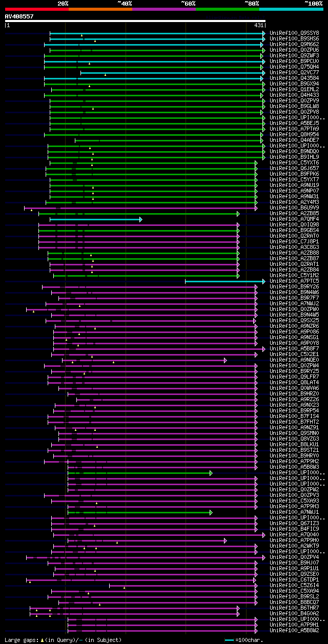
Task: Click the UniRef100_B9RY26 label
Action: coord(294,286)
